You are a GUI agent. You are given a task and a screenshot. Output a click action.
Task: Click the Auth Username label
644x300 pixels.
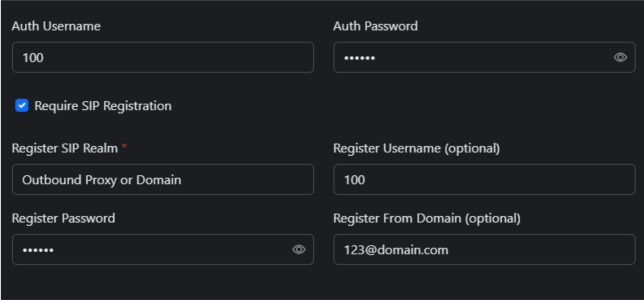[56, 26]
